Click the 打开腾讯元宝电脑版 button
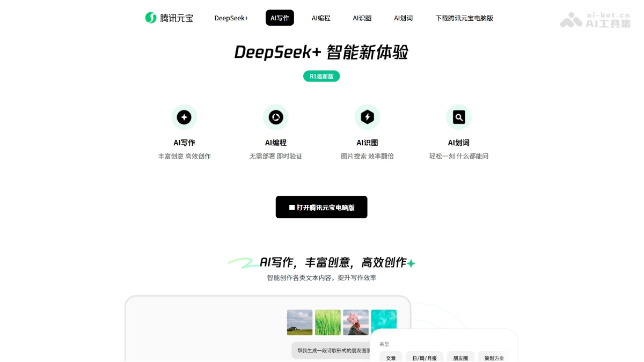644x362 pixels. [321, 207]
